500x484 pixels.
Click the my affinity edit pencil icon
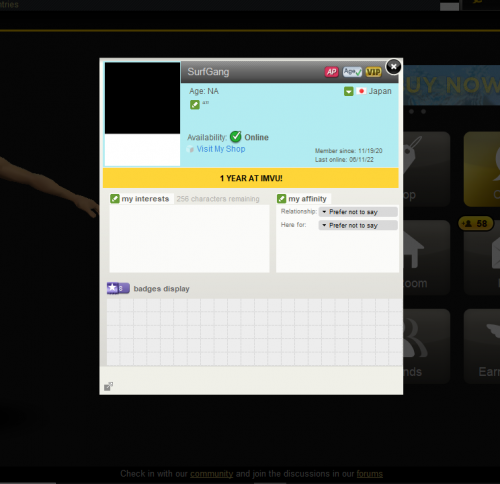click(x=281, y=199)
